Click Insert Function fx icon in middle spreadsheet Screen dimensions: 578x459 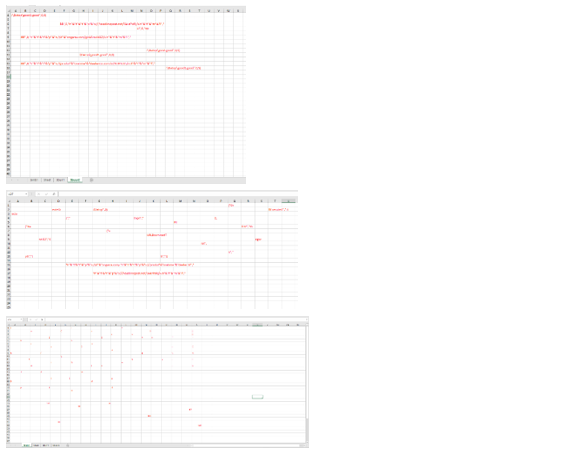(x=54, y=194)
